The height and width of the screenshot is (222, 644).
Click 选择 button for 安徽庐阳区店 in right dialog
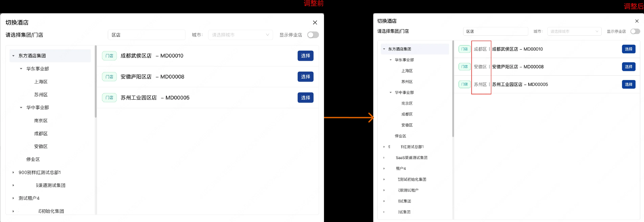point(629,67)
